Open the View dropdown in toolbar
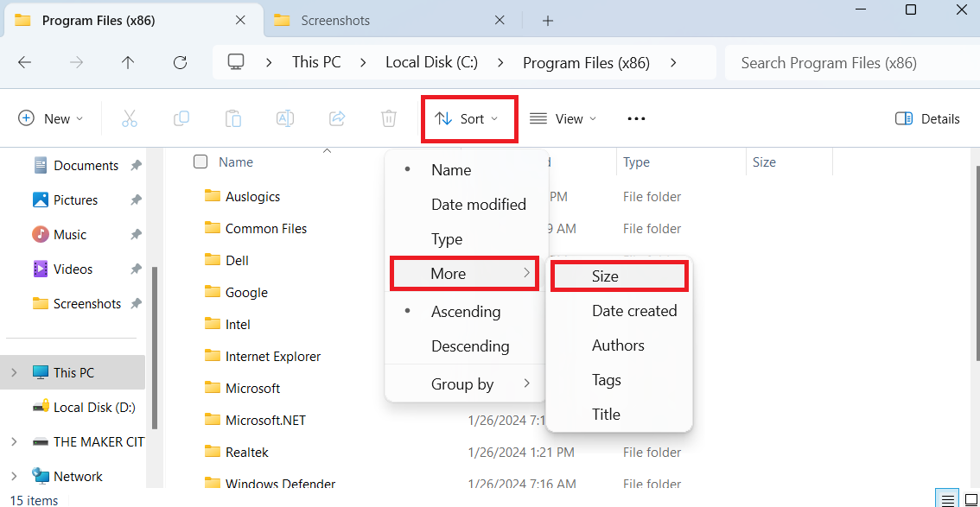The image size is (980, 507). point(563,118)
